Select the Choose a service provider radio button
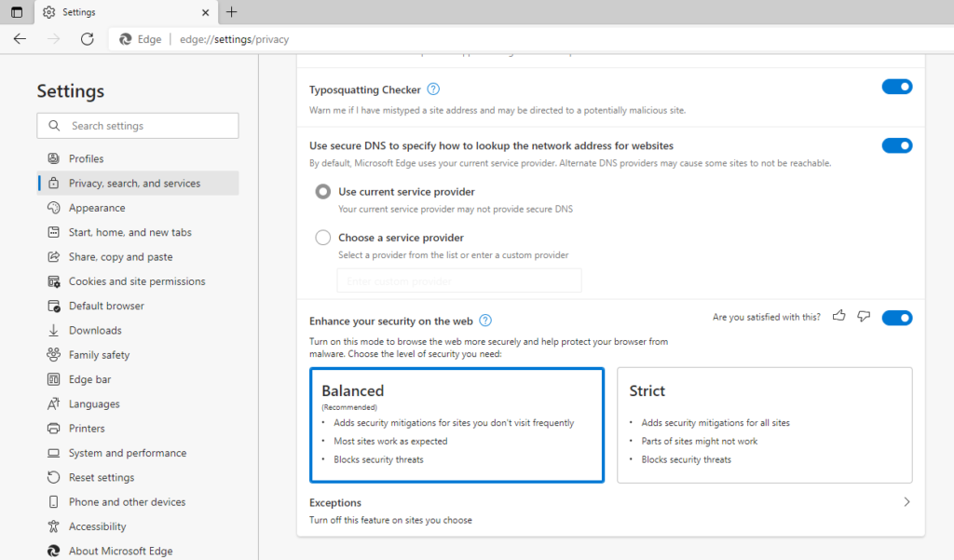The height and width of the screenshot is (560, 954). click(x=322, y=237)
